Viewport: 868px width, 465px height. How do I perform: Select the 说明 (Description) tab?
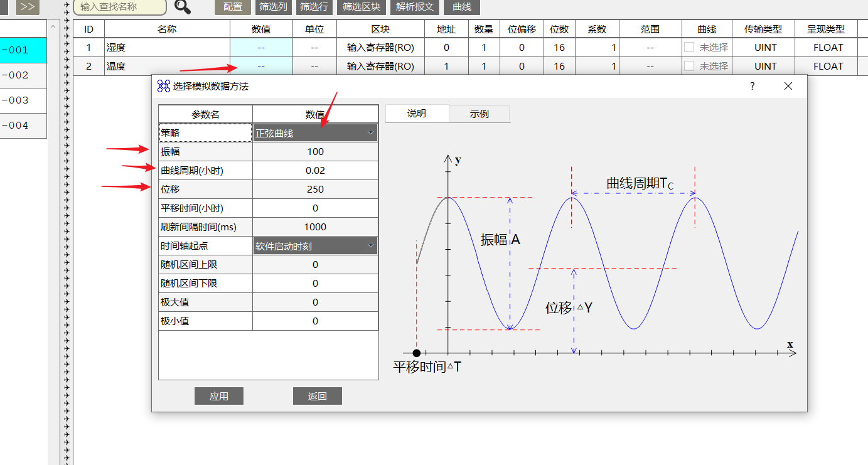click(x=417, y=114)
